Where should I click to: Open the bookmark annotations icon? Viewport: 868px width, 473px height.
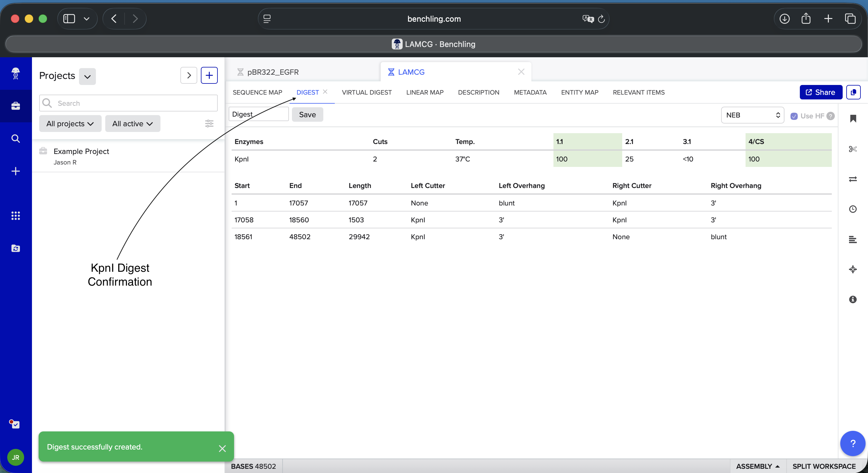pyautogui.click(x=853, y=118)
